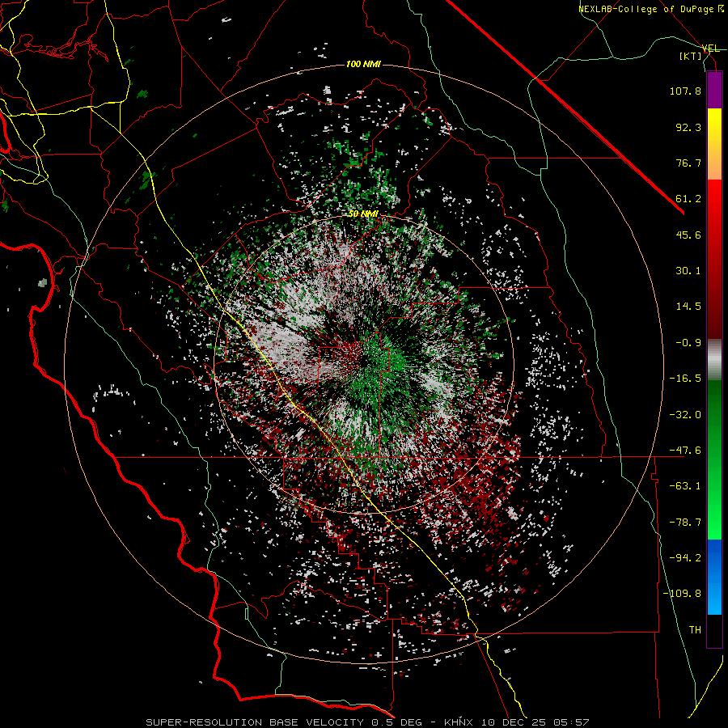Click the -78.7 legend value

tap(685, 523)
